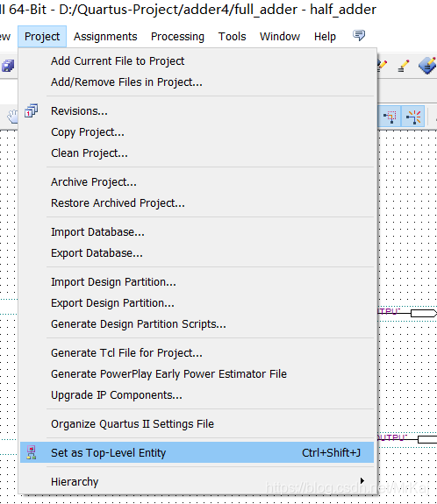Select Generate Tcl File for Project
This screenshot has width=437, height=504.
pos(197,353)
